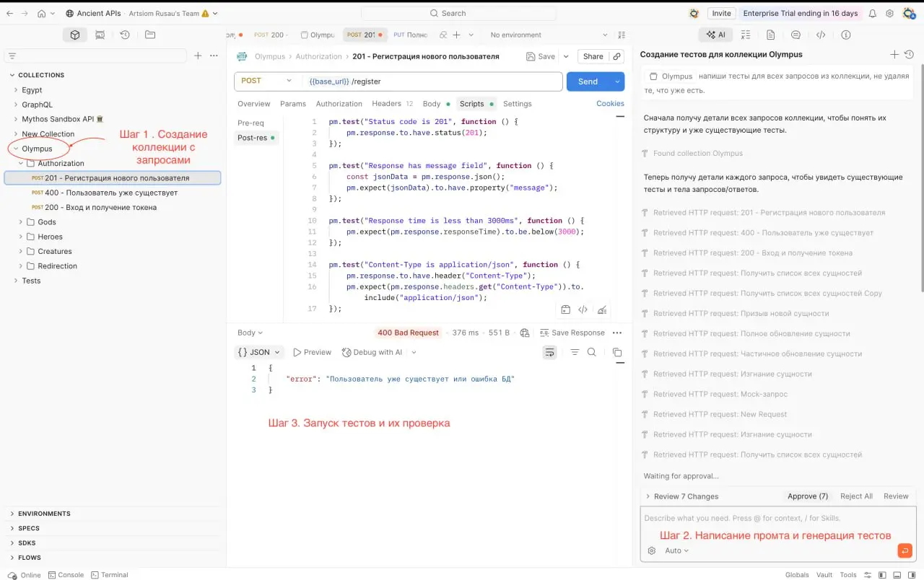
Task: Expand the Review 7 Changes section
Action: coord(648,496)
